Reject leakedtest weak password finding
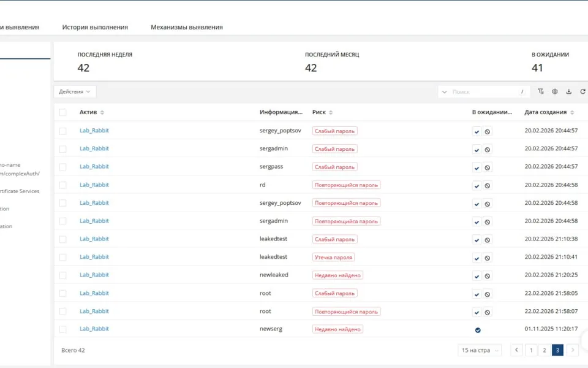The image size is (588, 368). click(487, 240)
